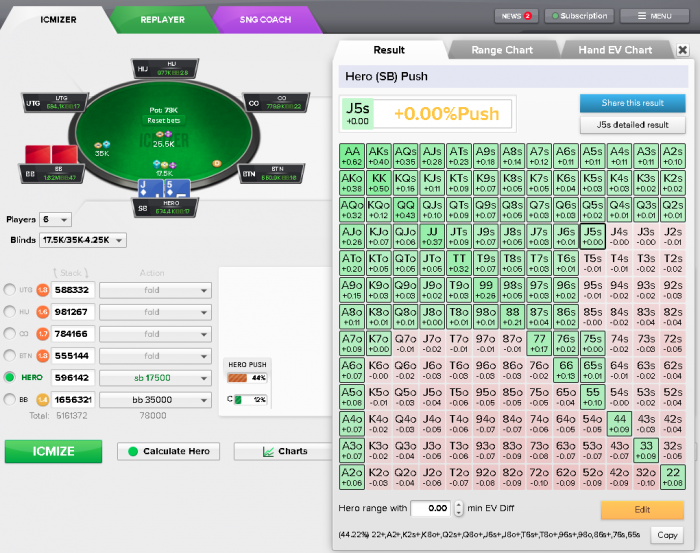
Task: Open the Range Chart tab
Action: (x=502, y=50)
